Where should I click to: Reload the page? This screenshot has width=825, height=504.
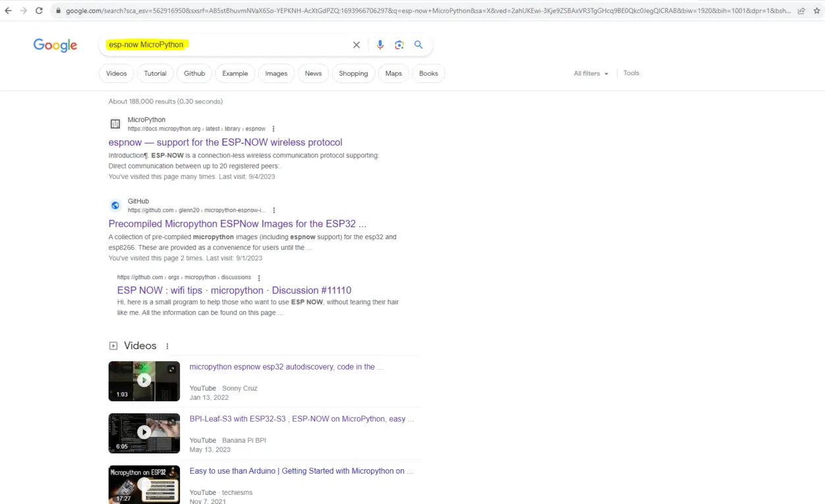point(39,11)
